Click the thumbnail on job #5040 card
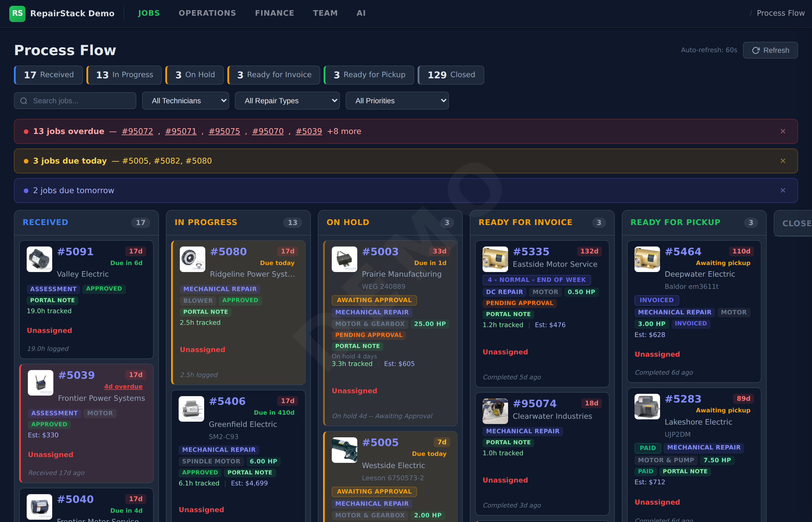Viewport: 812px width, 522px height. tap(39, 507)
